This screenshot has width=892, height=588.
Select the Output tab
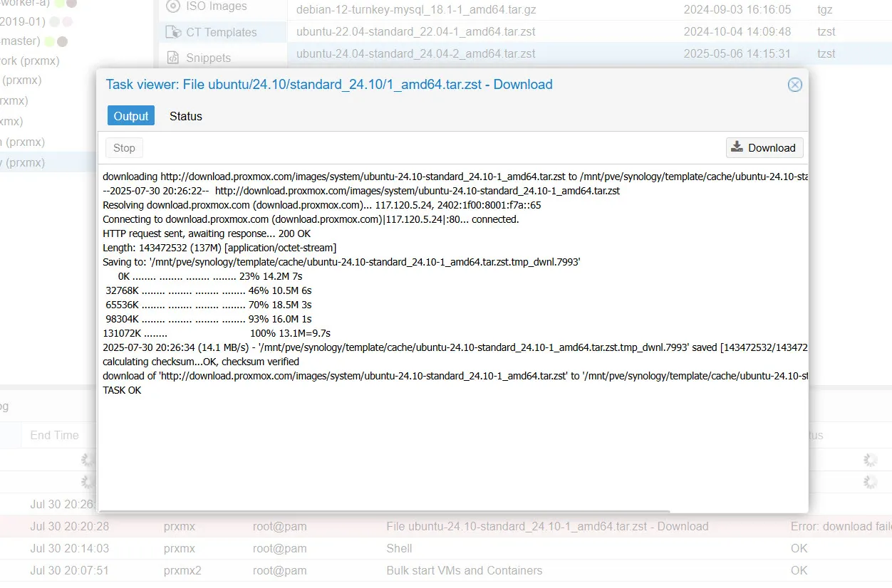(130, 115)
